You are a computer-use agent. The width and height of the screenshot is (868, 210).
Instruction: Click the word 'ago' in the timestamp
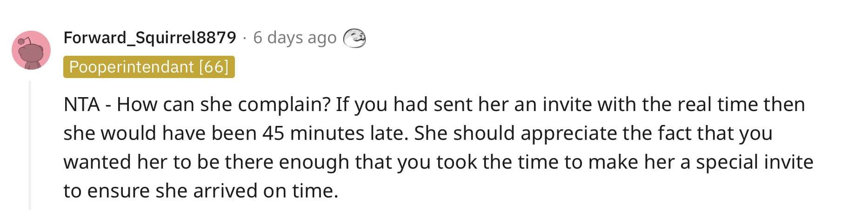(322, 39)
